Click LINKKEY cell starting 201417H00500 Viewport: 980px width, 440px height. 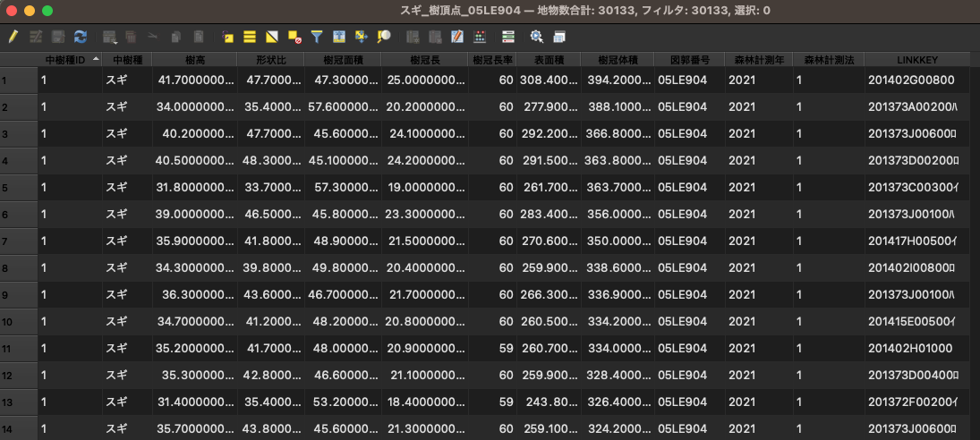(916, 241)
